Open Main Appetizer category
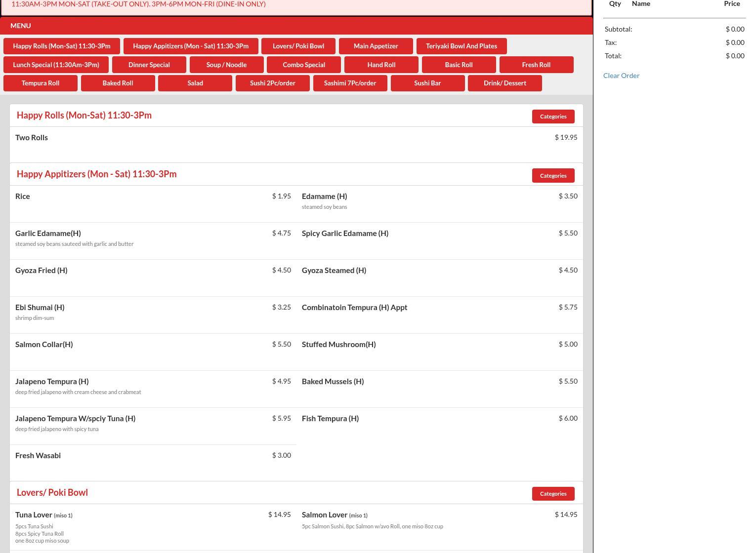This screenshot has height=553, width=756. [376, 46]
